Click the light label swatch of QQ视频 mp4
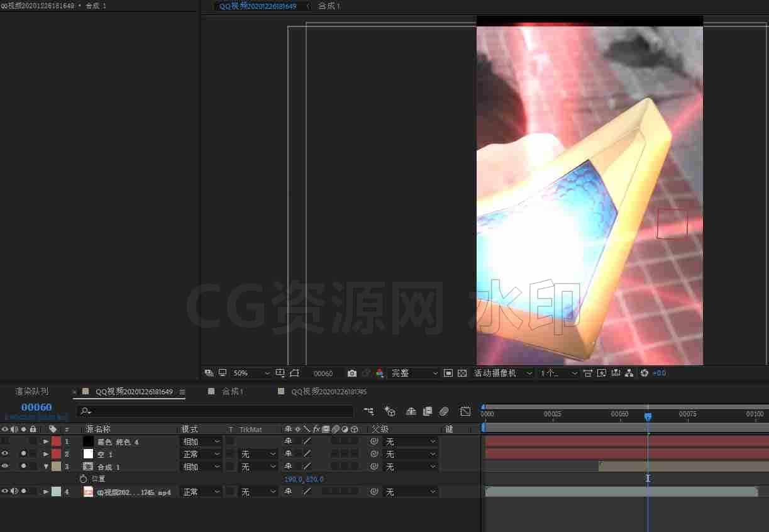This screenshot has width=769, height=532. pyautogui.click(x=57, y=492)
